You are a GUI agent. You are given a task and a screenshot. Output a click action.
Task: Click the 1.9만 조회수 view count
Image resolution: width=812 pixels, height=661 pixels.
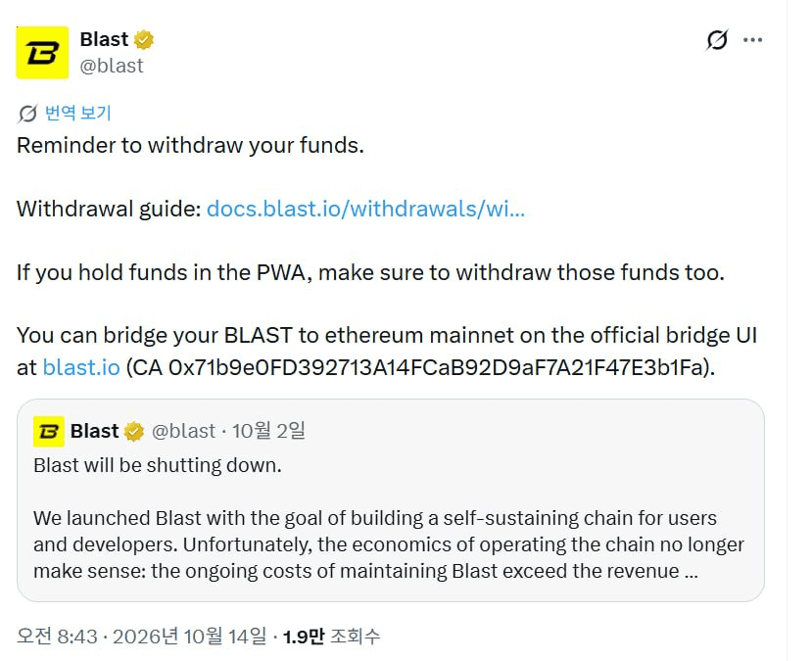[x=331, y=637]
